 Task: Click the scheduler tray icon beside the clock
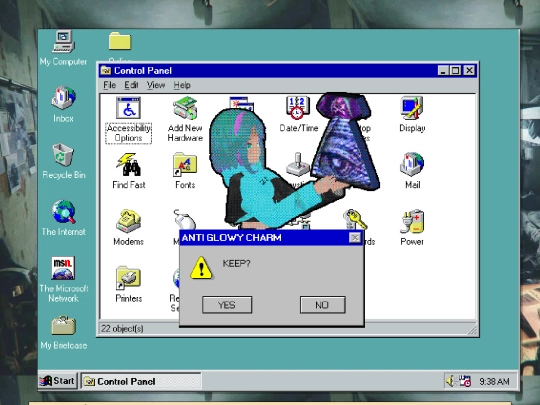point(465,381)
